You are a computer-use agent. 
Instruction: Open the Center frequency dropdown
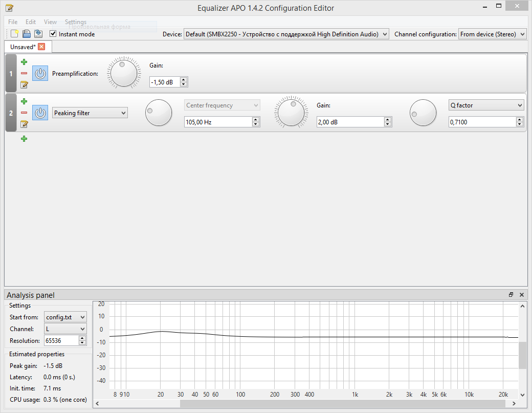[x=222, y=105]
